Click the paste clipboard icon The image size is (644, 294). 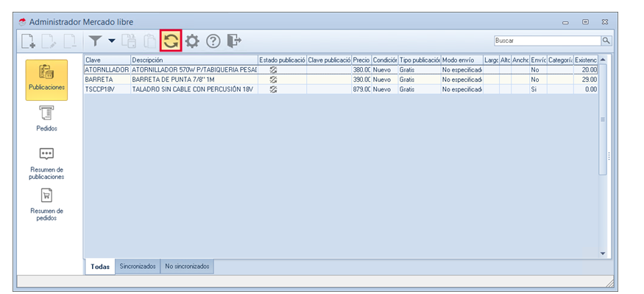tap(149, 41)
